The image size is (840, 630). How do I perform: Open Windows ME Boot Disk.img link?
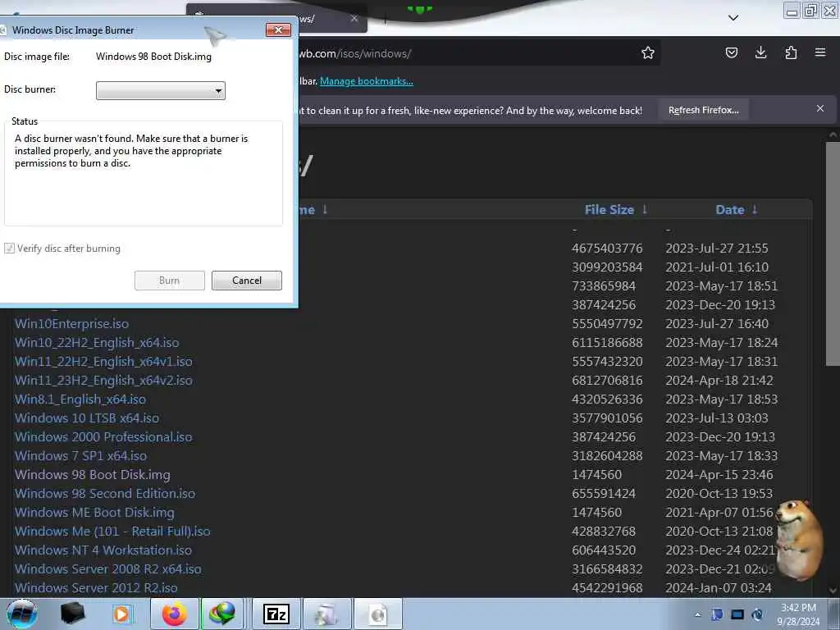coord(94,512)
